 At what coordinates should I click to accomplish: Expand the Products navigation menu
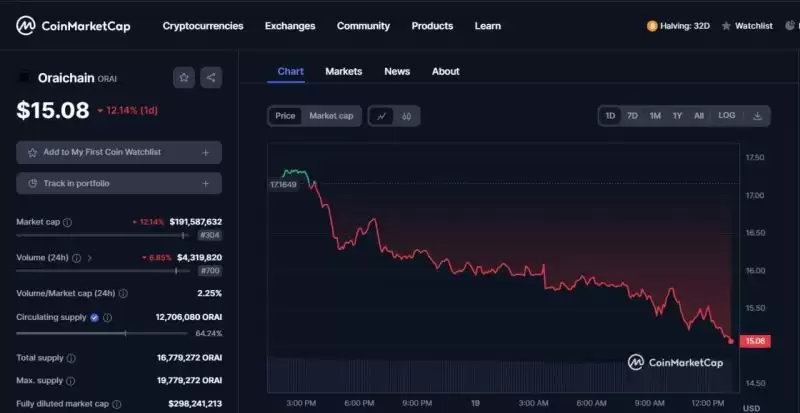[432, 26]
